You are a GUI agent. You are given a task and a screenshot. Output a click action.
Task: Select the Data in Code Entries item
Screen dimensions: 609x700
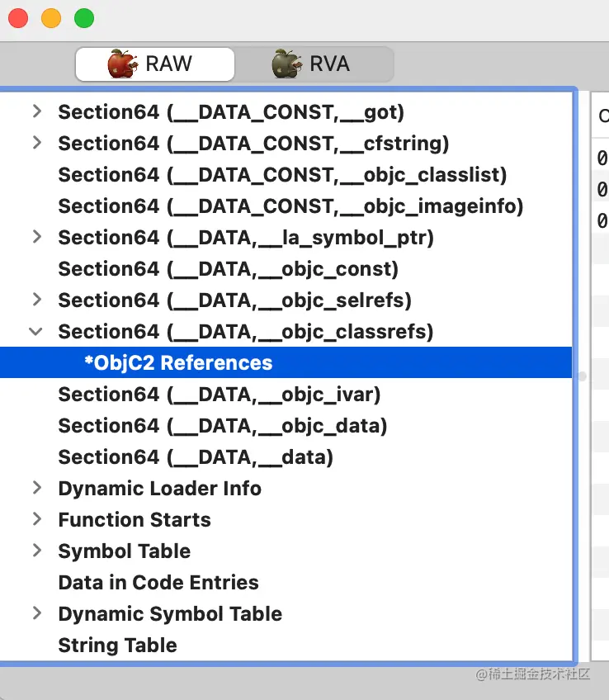pos(158,583)
